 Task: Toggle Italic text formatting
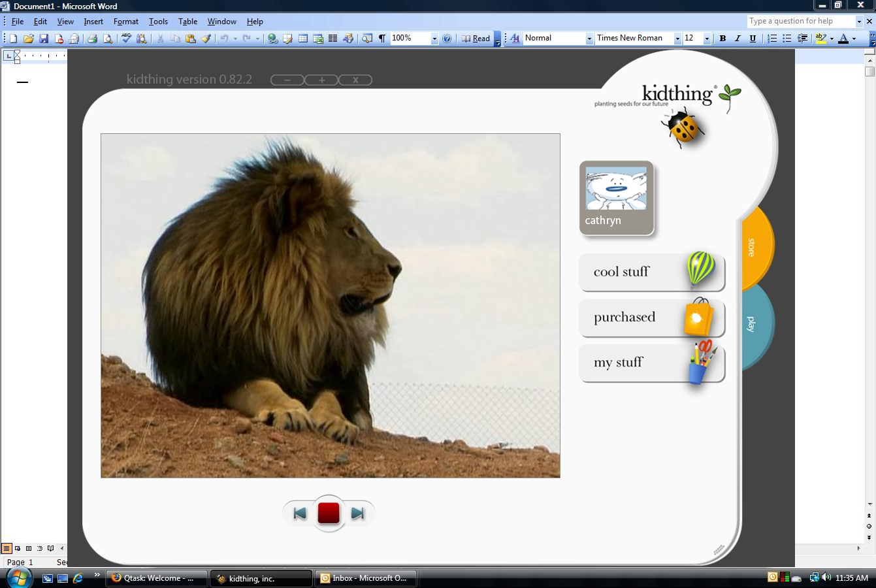[738, 39]
